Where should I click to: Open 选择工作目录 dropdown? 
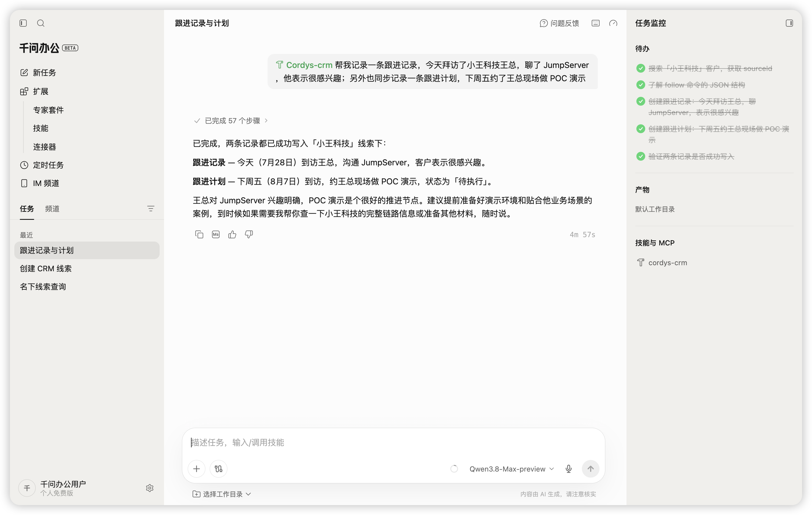[222, 494]
